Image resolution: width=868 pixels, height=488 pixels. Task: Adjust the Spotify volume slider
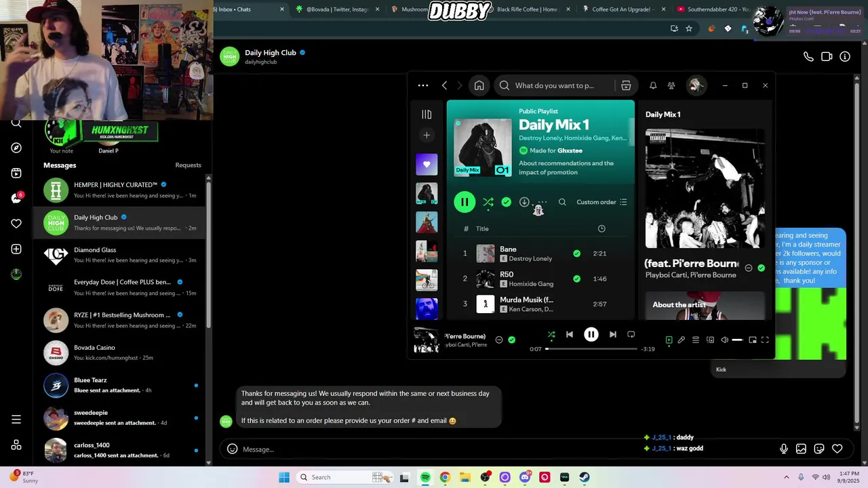(x=737, y=340)
